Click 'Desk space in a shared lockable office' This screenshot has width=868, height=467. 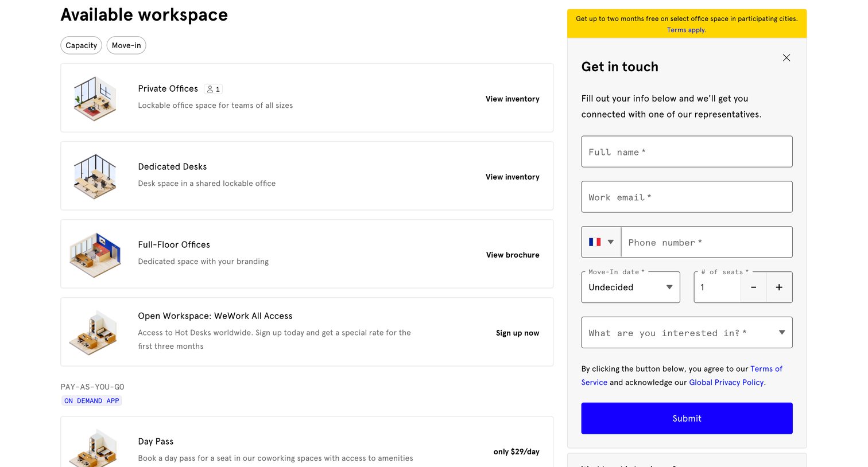(x=207, y=184)
